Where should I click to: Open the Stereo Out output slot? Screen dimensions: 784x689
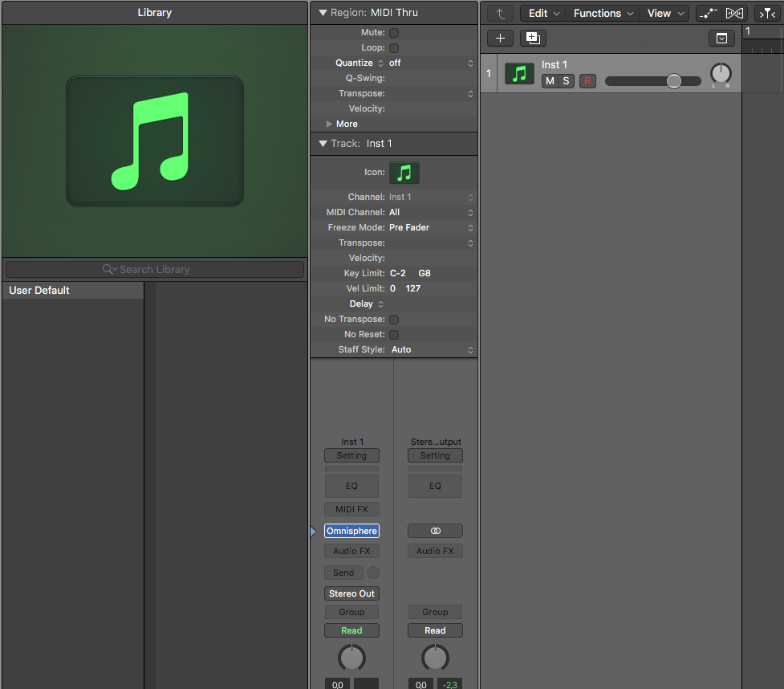(x=351, y=593)
